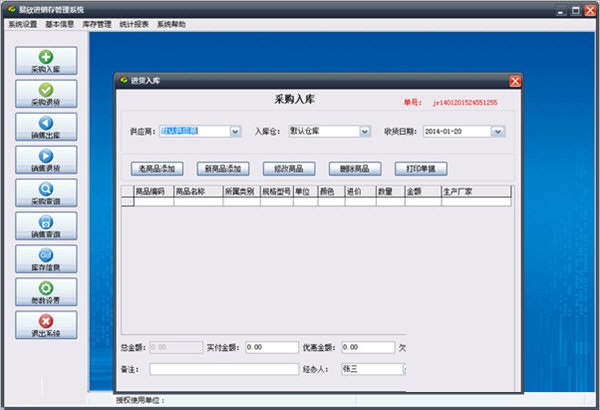Open the 库存管理 menu
The width and height of the screenshot is (600, 410).
(97, 25)
